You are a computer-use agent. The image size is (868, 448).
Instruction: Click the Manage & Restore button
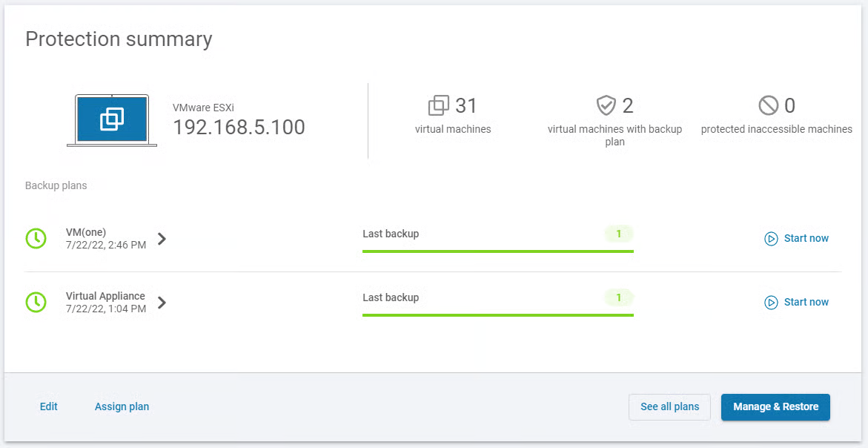[x=775, y=406]
